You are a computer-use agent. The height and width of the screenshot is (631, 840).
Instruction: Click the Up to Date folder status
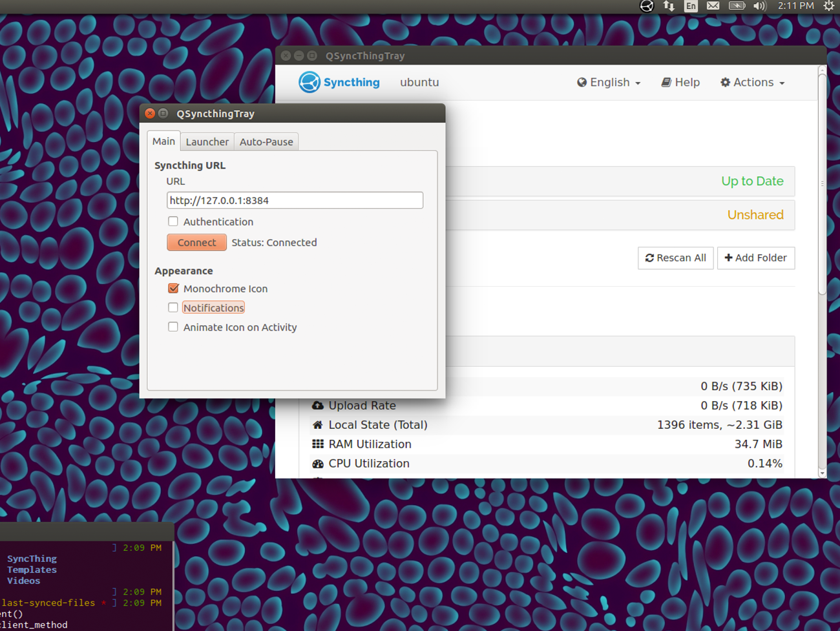point(752,181)
